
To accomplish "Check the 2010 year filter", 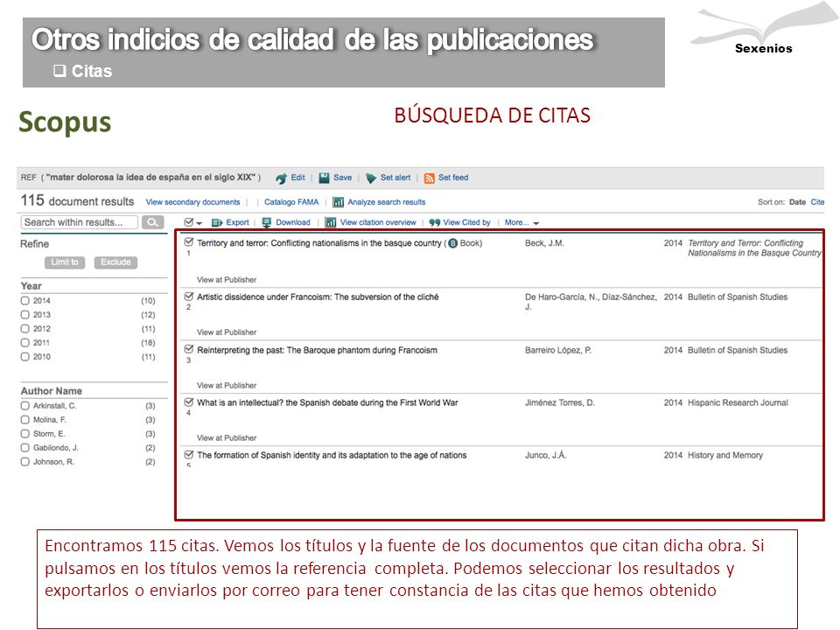I will pos(25,356).
